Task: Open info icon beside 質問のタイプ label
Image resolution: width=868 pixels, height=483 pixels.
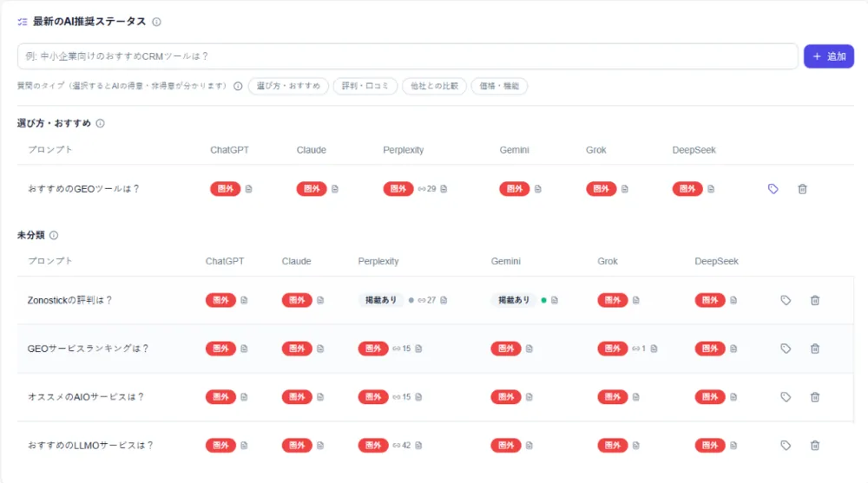Action: click(238, 86)
